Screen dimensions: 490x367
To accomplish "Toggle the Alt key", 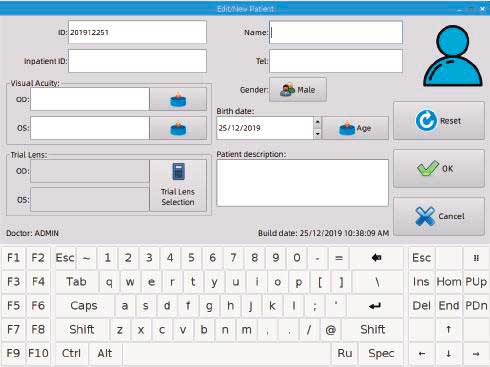I will 105,353.
